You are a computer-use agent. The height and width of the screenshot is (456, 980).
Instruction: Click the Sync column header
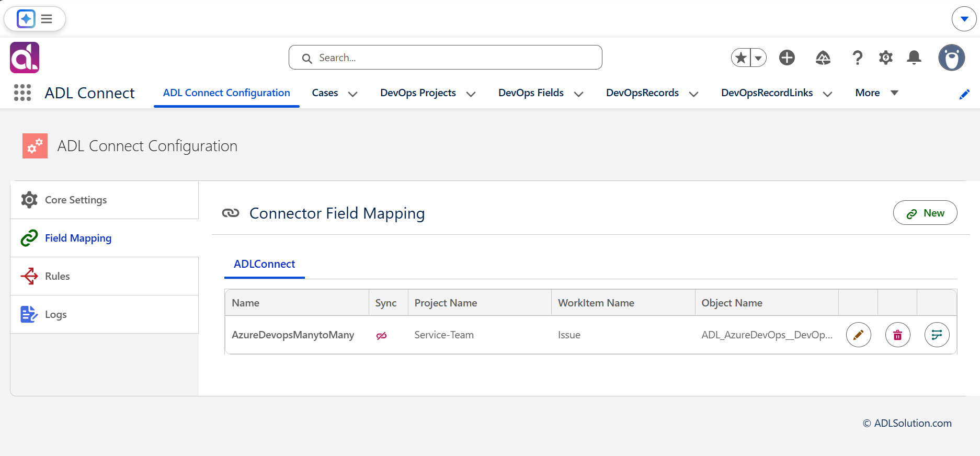coord(388,303)
